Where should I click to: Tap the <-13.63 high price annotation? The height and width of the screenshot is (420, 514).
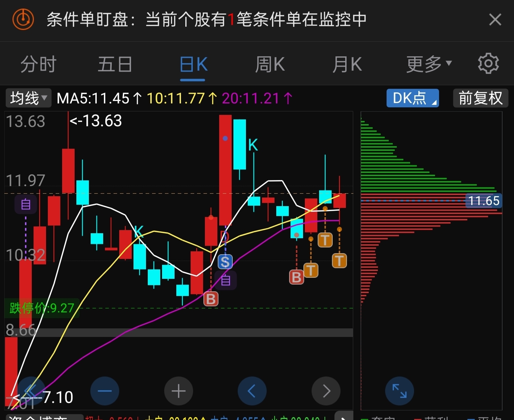coord(96,121)
